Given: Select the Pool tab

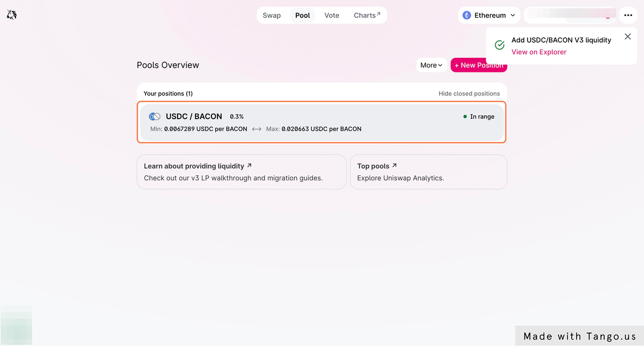Looking at the screenshot, I should point(303,15).
